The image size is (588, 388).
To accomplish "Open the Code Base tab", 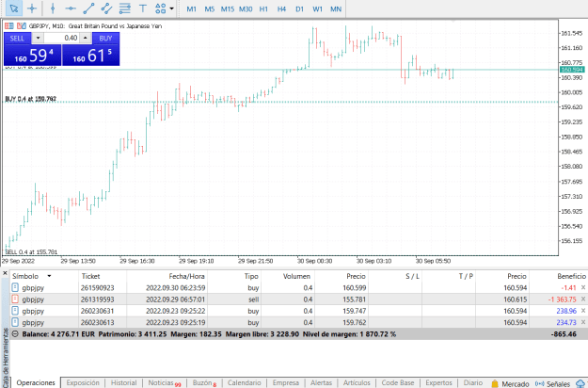I will point(398,382).
